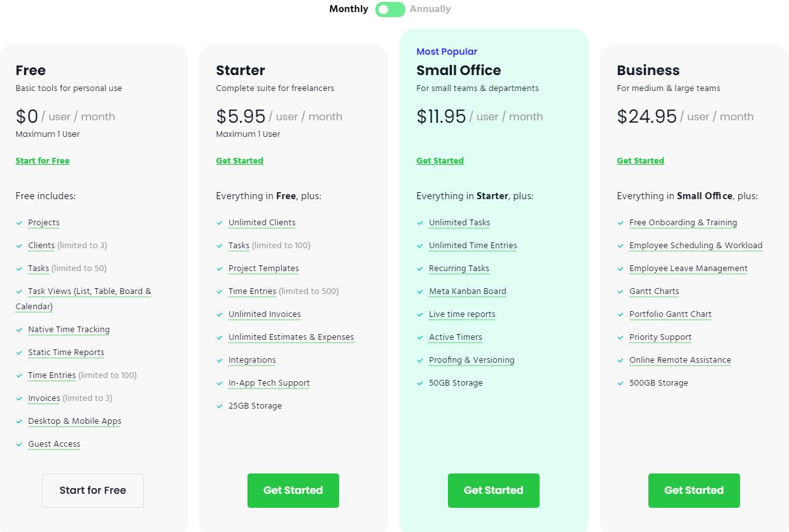Click checkmark icon beside Meta Kanban Board
789x532 pixels.
[420, 292]
